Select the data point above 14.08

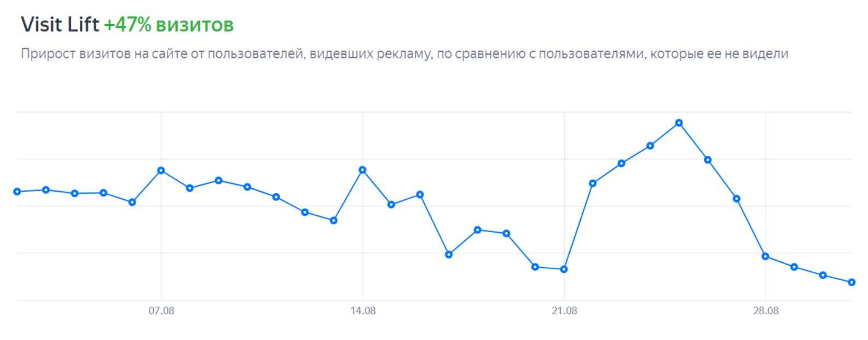[x=362, y=170]
